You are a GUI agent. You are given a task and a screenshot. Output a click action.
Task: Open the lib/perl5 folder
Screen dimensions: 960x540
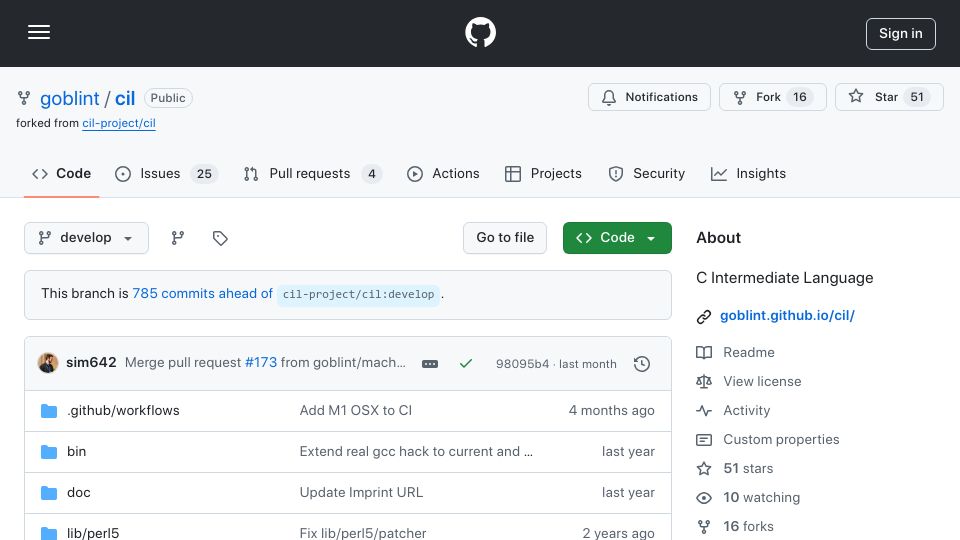tap(93, 533)
